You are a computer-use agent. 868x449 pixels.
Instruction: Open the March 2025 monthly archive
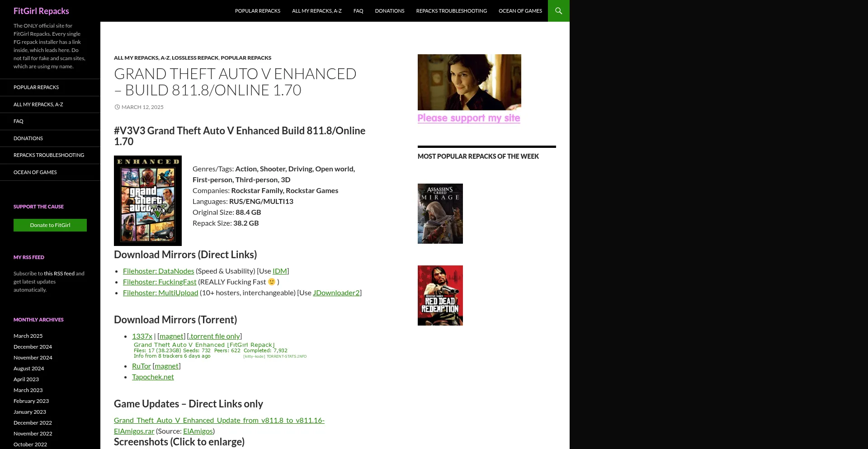(x=28, y=336)
